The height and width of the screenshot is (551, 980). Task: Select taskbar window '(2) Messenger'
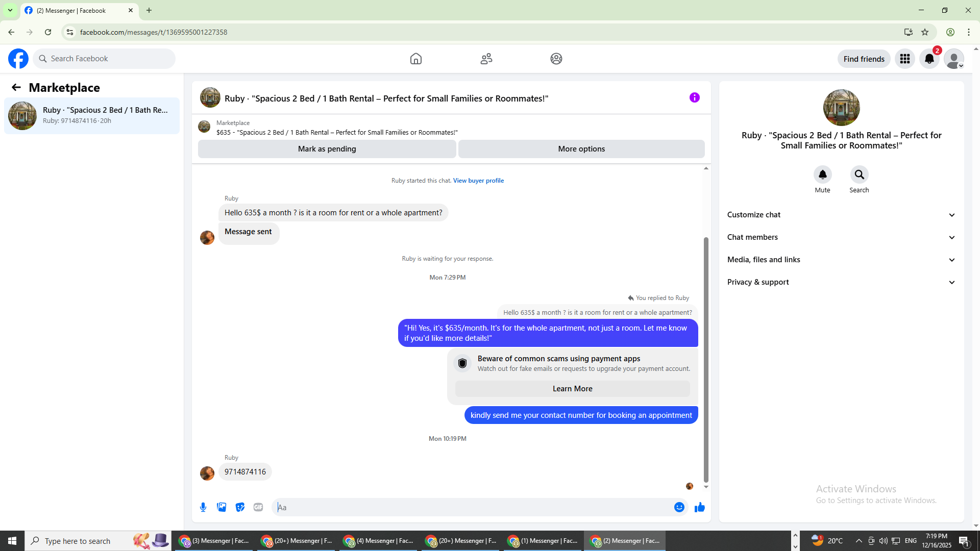[625, 541]
